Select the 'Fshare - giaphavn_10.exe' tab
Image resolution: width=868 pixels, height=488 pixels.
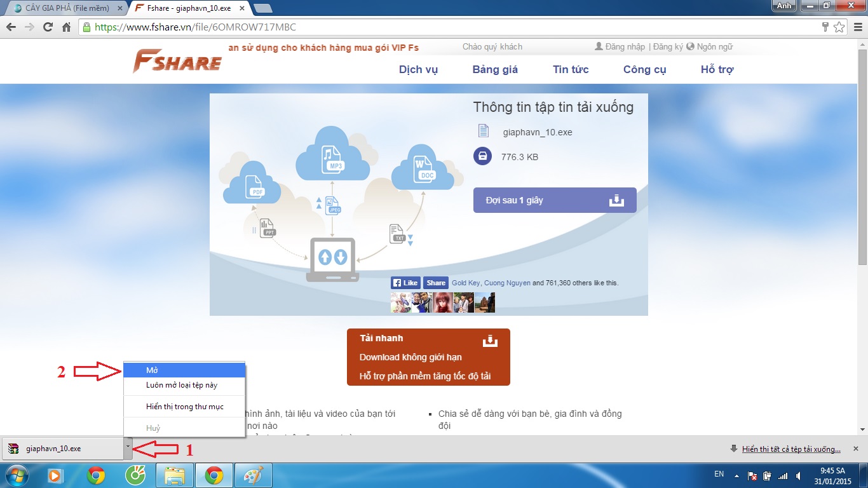click(189, 8)
